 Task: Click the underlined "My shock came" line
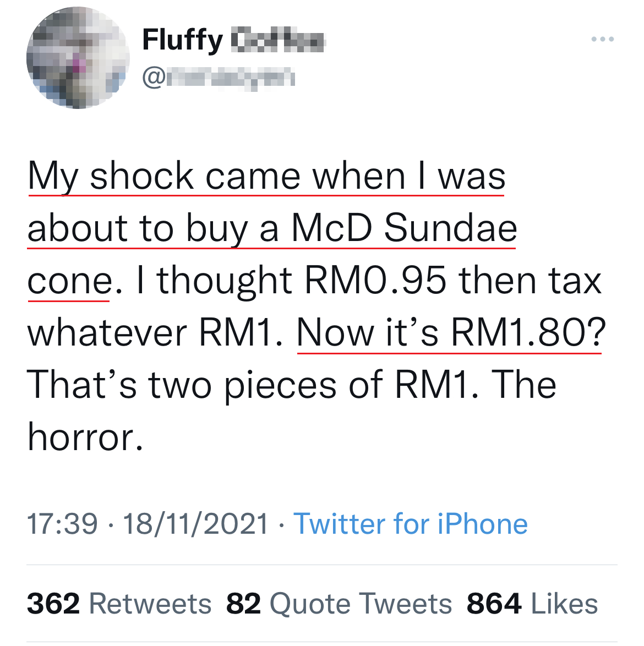tap(165, 177)
